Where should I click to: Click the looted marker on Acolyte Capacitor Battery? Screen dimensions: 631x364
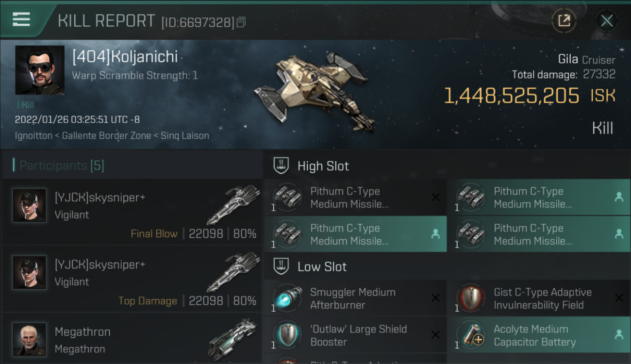619,334
